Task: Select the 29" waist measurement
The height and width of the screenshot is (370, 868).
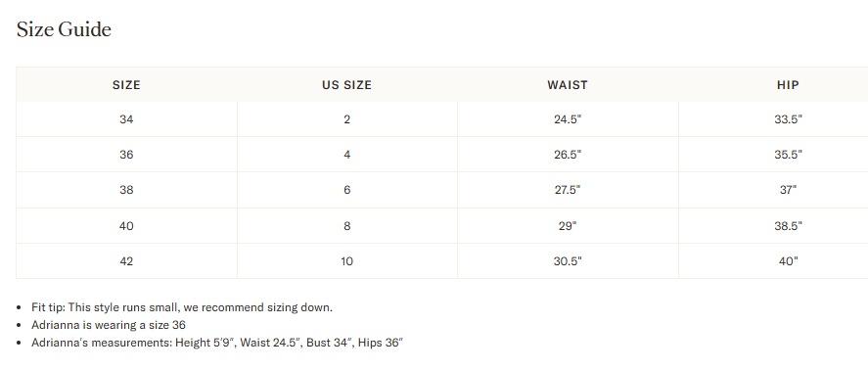Action: pyautogui.click(x=568, y=226)
